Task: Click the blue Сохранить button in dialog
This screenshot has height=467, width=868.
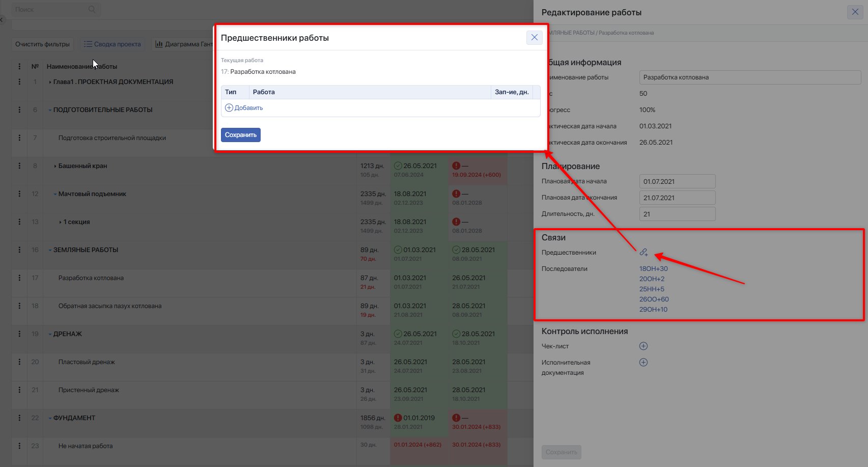Action: tap(241, 135)
